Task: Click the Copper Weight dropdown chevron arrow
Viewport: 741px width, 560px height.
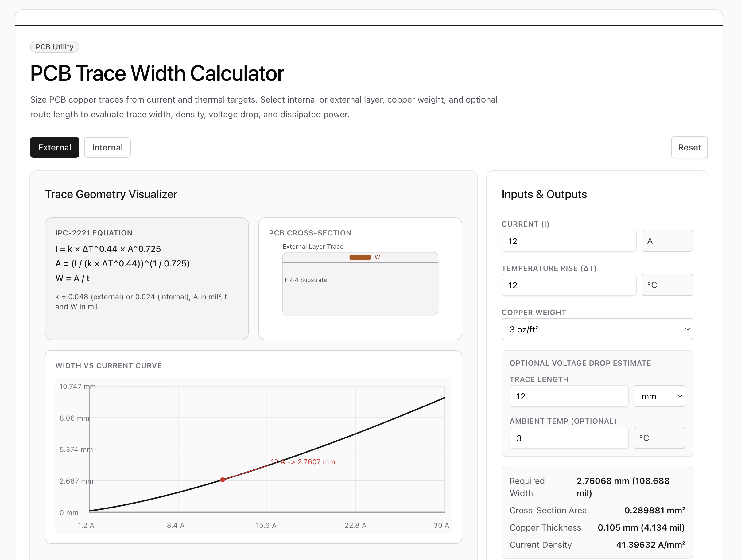Action: click(687, 329)
